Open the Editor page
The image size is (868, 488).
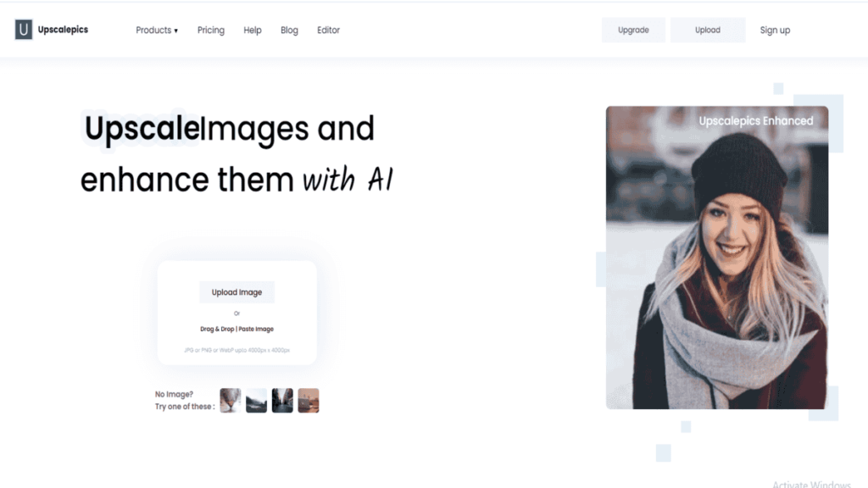point(328,30)
